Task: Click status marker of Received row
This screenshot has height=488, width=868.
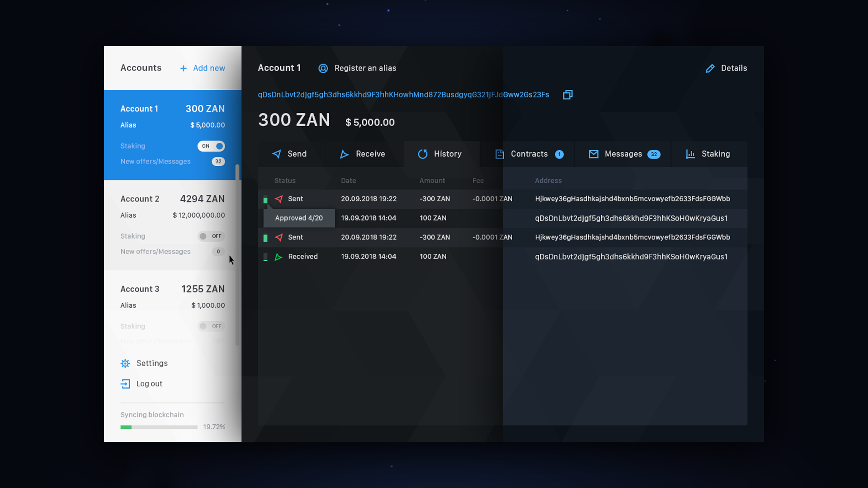Action: [265, 257]
